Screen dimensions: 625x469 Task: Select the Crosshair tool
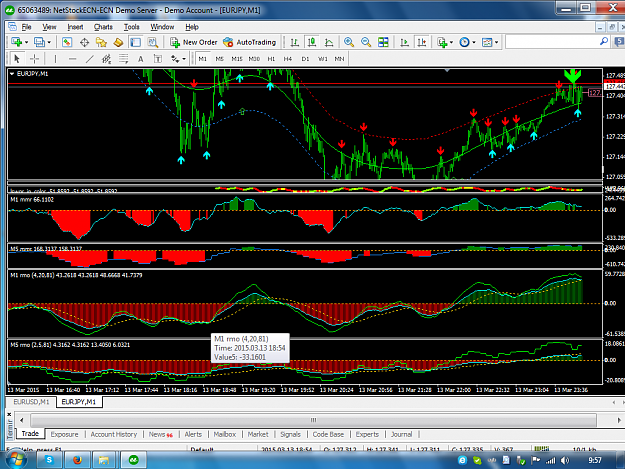click(34, 59)
